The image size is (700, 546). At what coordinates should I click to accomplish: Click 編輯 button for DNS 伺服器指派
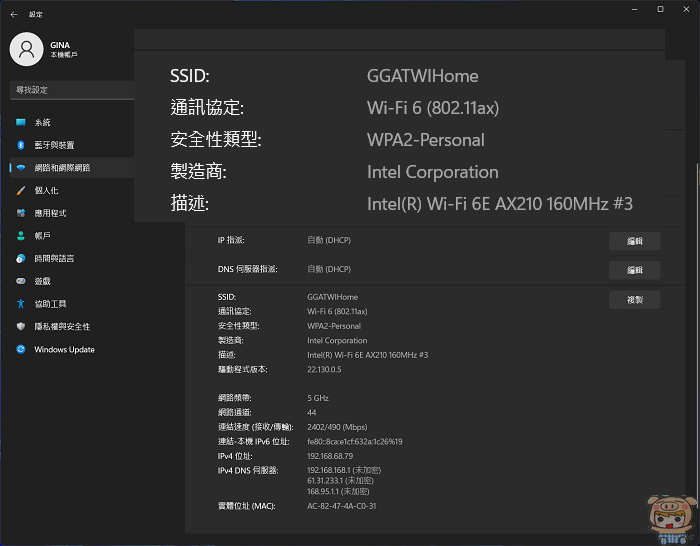point(635,270)
